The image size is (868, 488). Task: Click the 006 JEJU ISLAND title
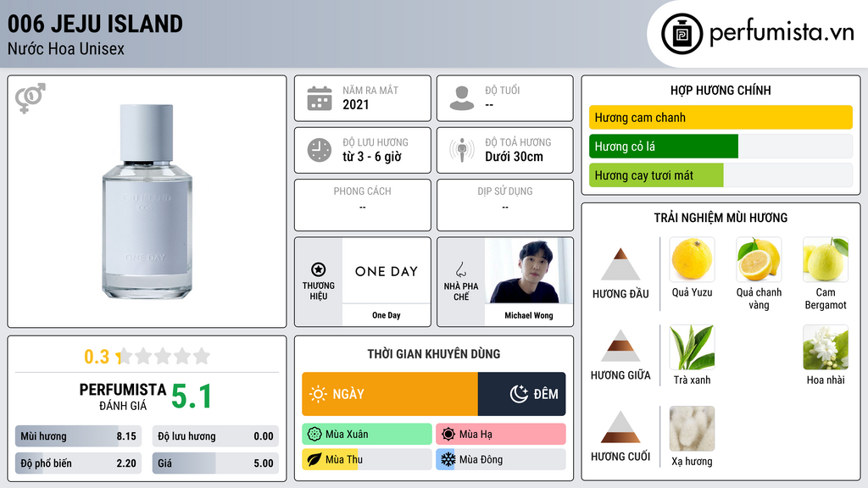tap(95, 24)
